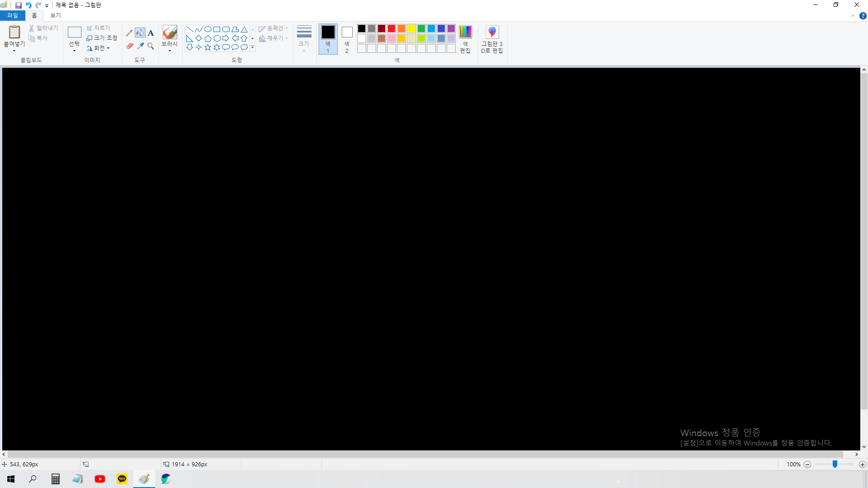Pick the red color swatch

pyautogui.click(x=392, y=28)
